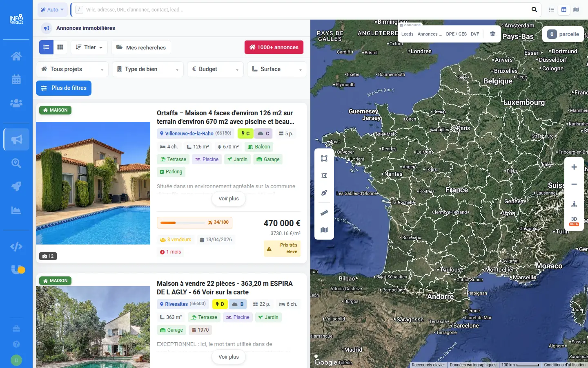Click the Piscine tag on Ortaffa listing

pos(207,159)
